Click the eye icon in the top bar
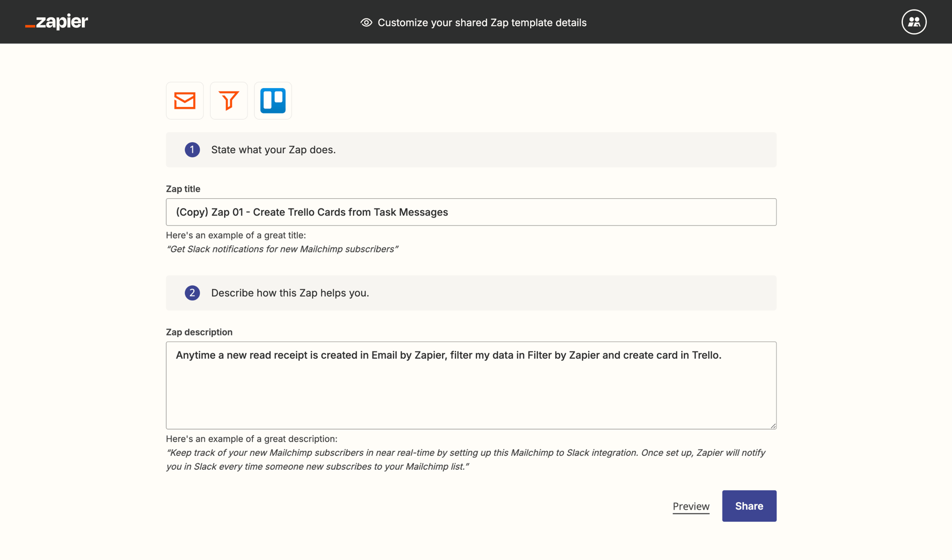Screen dimensions: 952x560 point(365,22)
